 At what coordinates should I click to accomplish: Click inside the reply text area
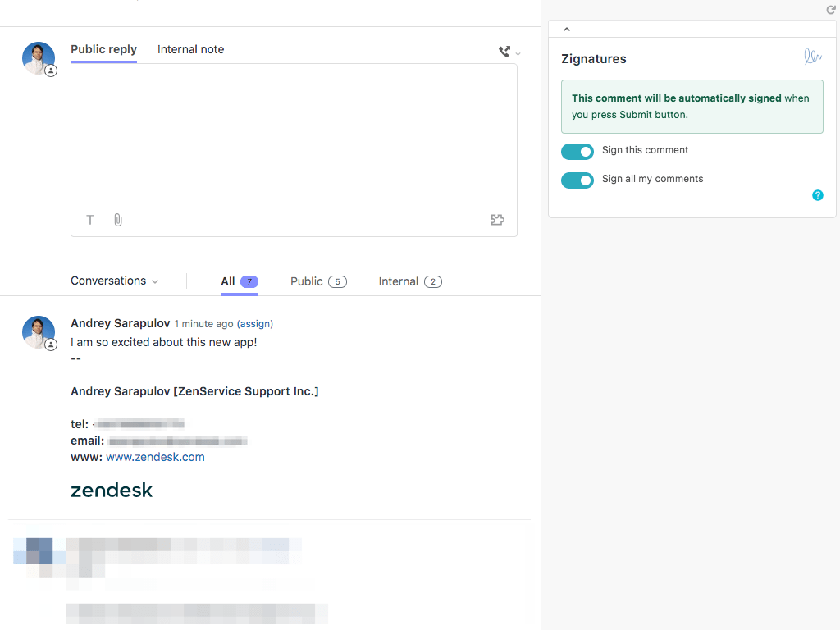(294, 133)
